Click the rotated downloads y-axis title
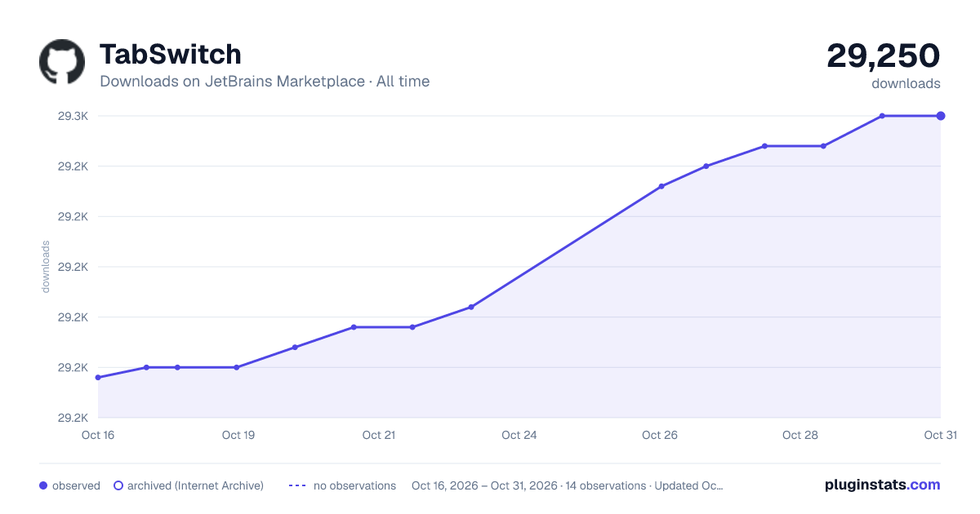The height and width of the screenshot is (514, 980). point(46,267)
